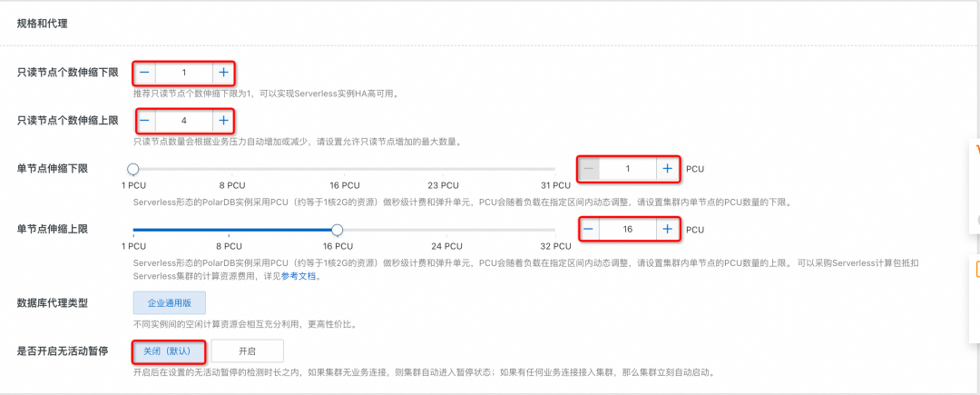Click the 8 PCU tick label on upper slider
The width and height of the screenshot is (980, 395).
point(231,246)
